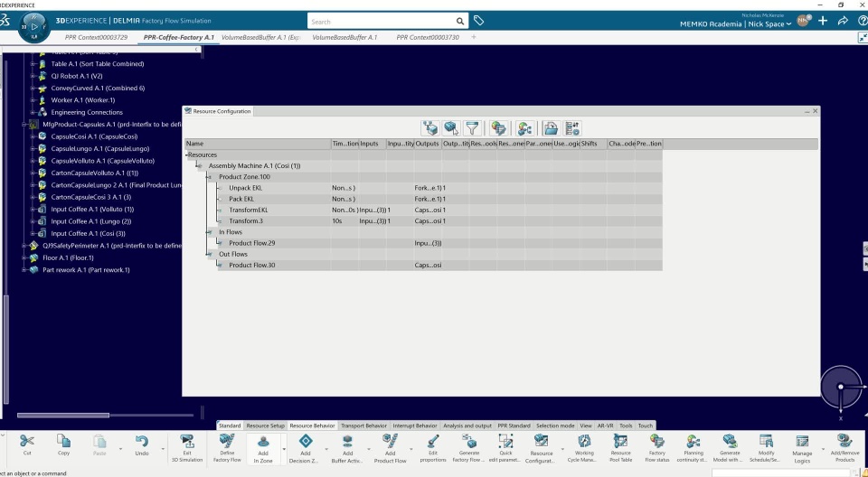
Task: Click the Copy icon in the action bar
Action: pyautogui.click(x=63, y=441)
